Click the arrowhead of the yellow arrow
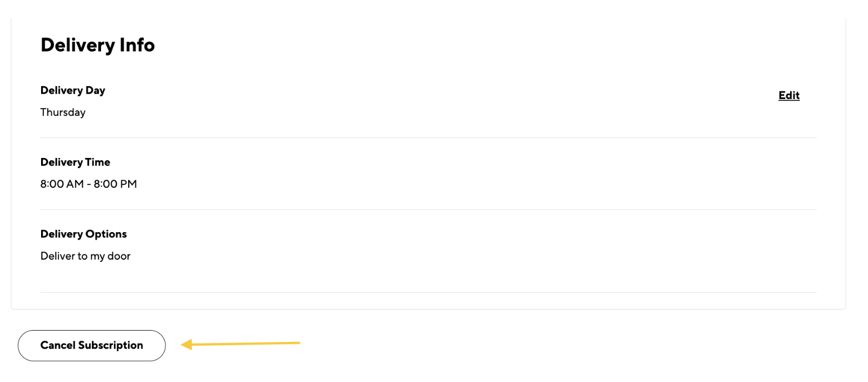 [186, 344]
